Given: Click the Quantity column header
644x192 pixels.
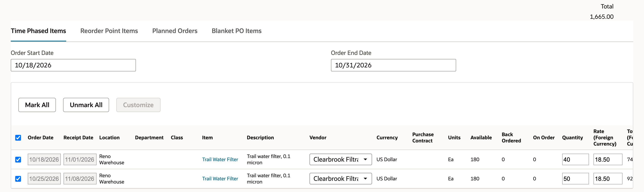Looking at the screenshot, I should pos(572,138).
